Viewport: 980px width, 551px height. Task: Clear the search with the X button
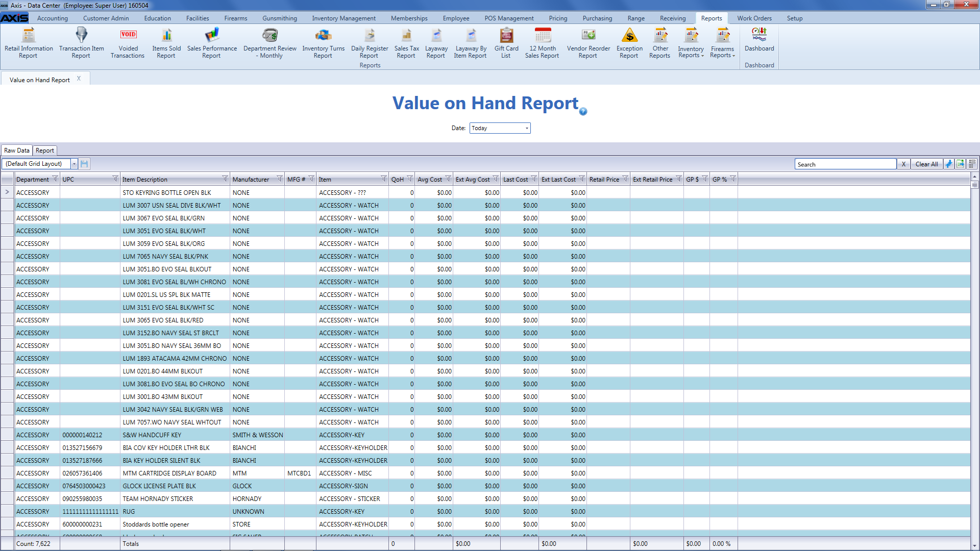point(903,164)
